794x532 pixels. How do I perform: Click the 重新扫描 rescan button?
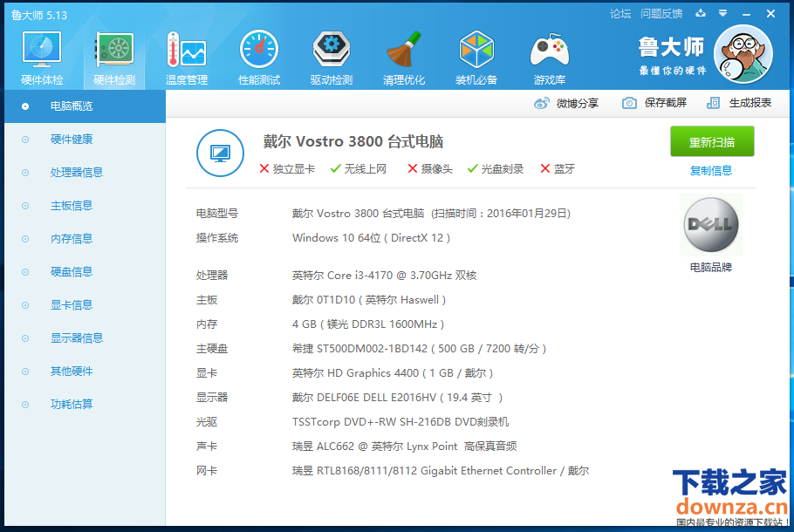[x=712, y=142]
